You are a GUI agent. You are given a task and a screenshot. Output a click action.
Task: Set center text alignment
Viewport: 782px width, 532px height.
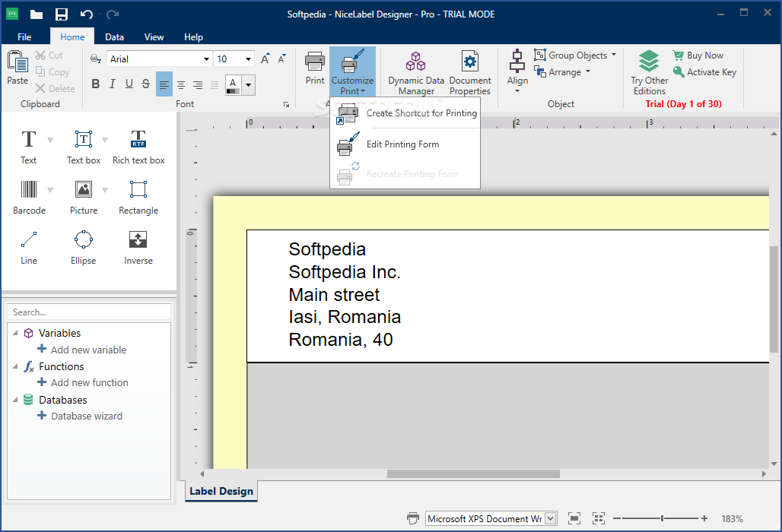tap(181, 84)
